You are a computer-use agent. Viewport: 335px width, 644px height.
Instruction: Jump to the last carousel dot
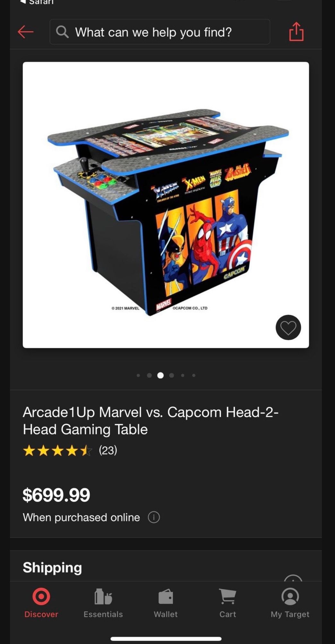(x=194, y=375)
